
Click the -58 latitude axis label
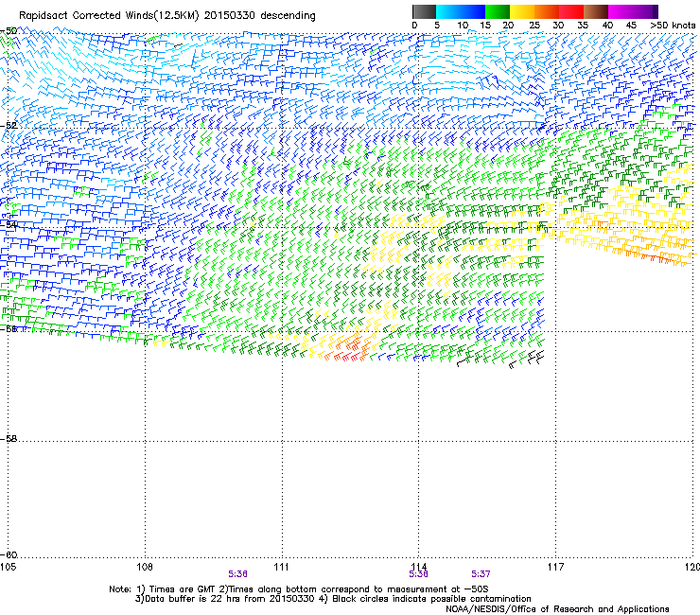pos(9,439)
